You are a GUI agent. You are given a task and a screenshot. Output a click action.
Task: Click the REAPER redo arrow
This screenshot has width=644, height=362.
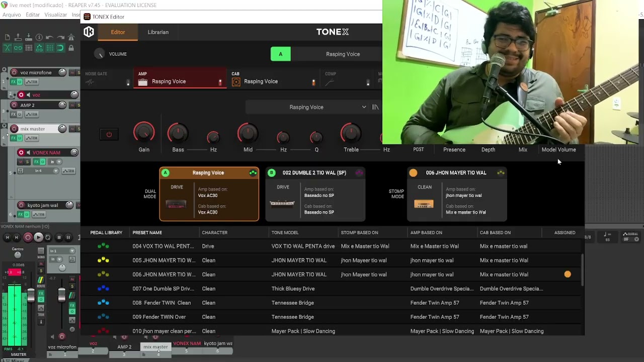60,37
